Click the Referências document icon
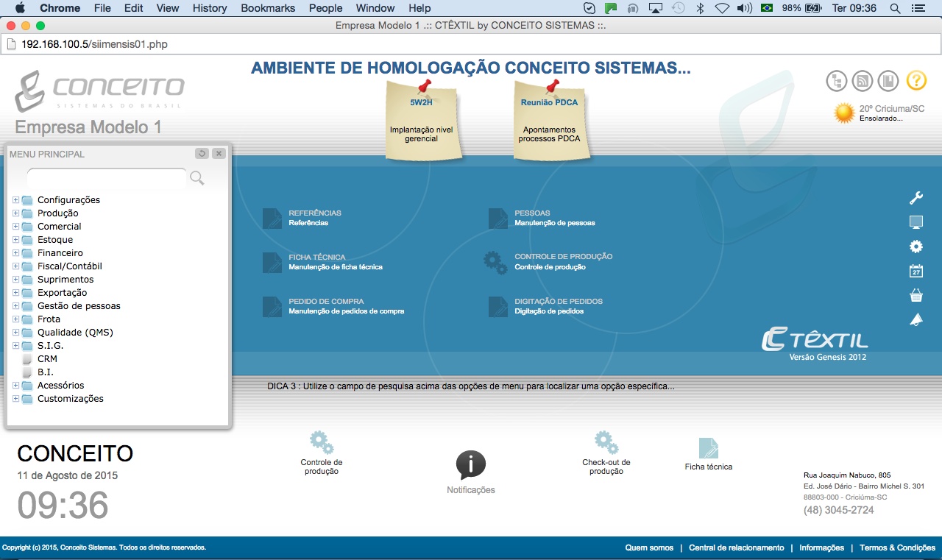 coord(272,219)
